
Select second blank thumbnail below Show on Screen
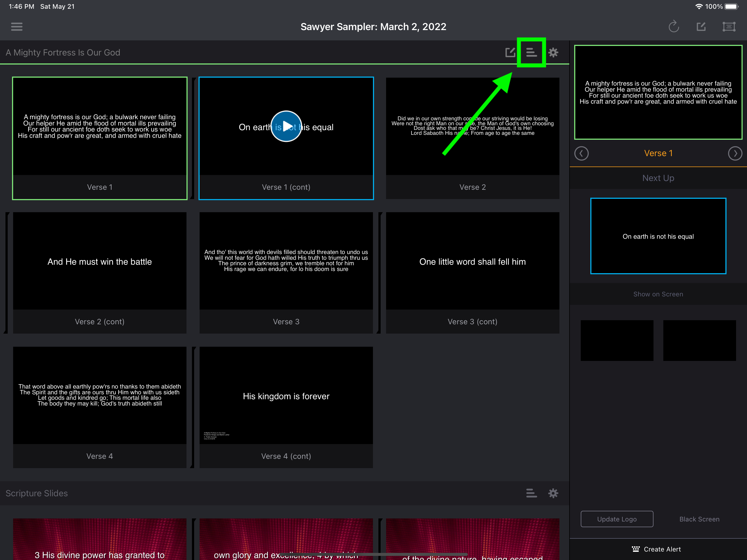click(x=699, y=340)
